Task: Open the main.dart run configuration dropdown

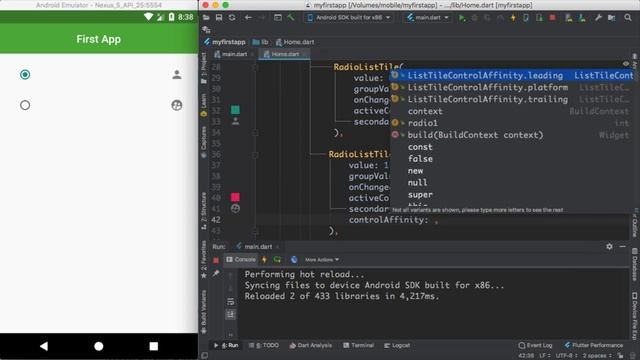Action: coord(428,18)
